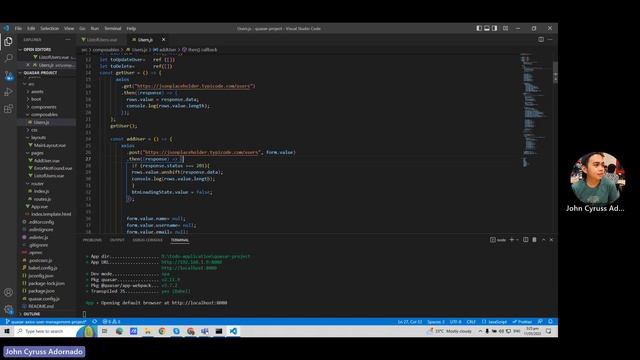640x360 pixels.
Task: Collapse the composables folder
Action: point(44,115)
